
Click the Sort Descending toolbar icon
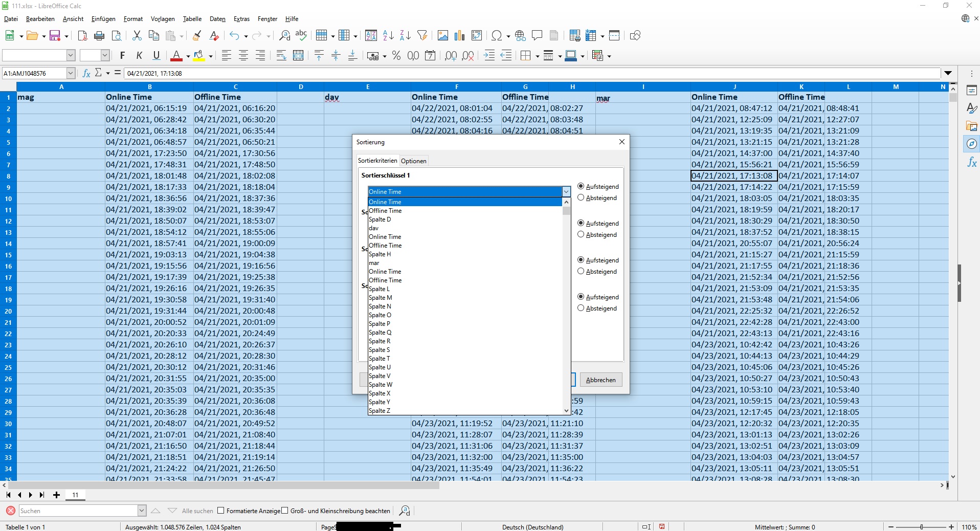[405, 36]
